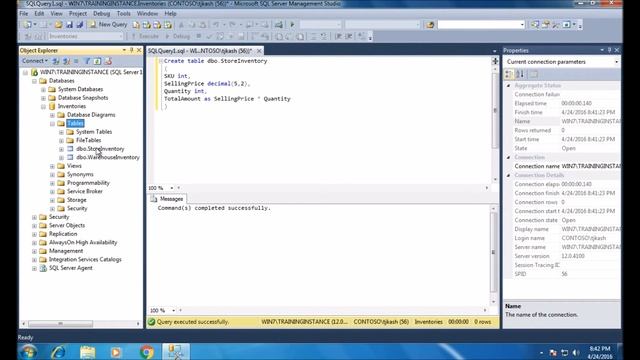Viewport: 640px width, 360px height.
Task: Click the Execute button in SQL toolbar
Action: [x=145, y=36]
